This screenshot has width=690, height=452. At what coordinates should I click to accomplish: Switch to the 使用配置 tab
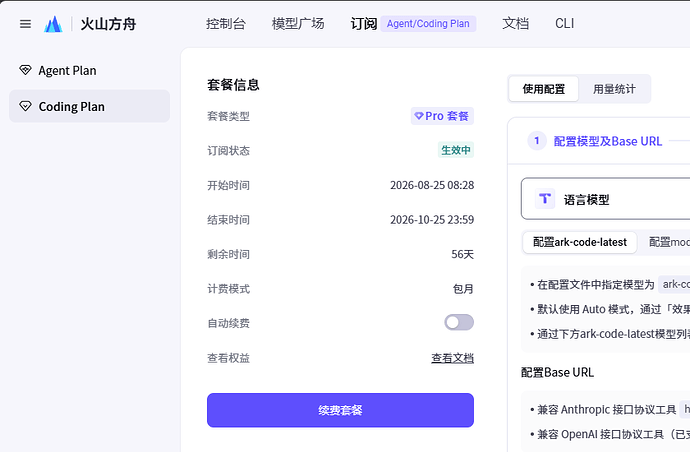click(x=544, y=89)
